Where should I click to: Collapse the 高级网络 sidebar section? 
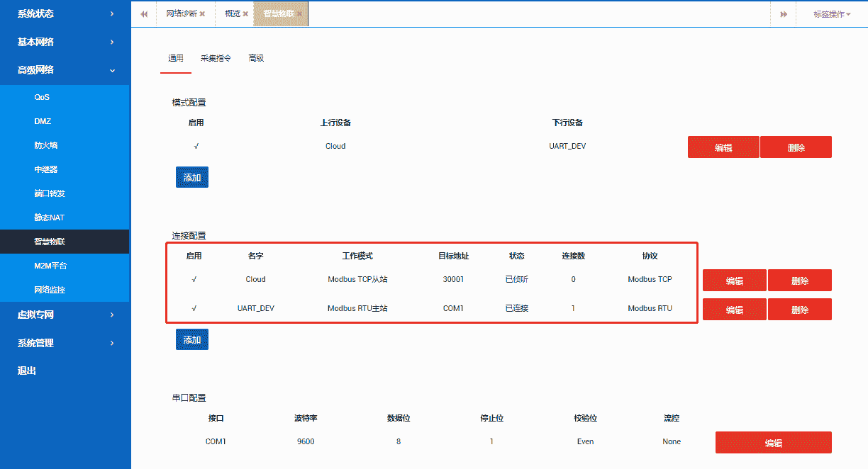pos(65,70)
